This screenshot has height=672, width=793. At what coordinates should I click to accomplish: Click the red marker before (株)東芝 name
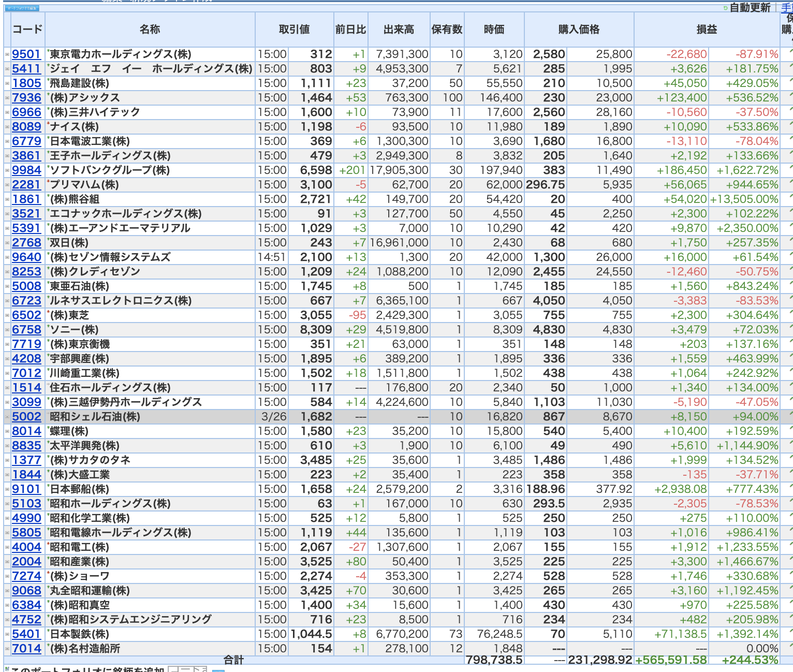click(48, 312)
